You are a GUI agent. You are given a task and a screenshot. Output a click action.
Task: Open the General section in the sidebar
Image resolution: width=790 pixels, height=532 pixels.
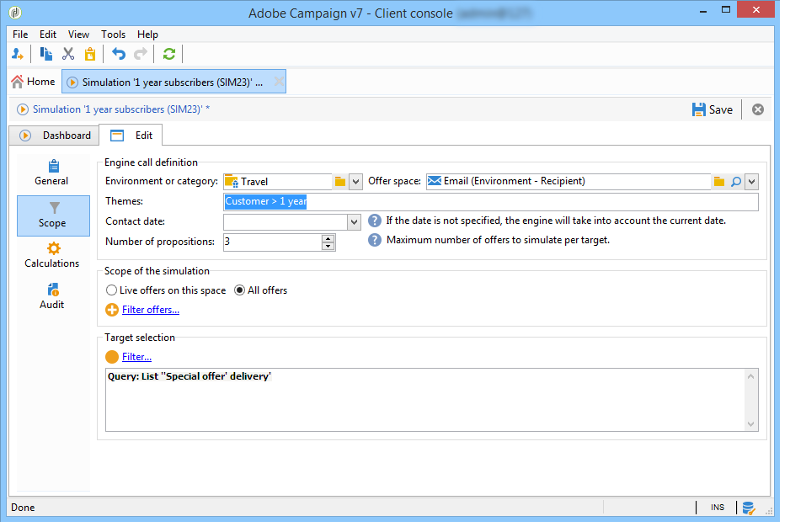[x=52, y=173]
